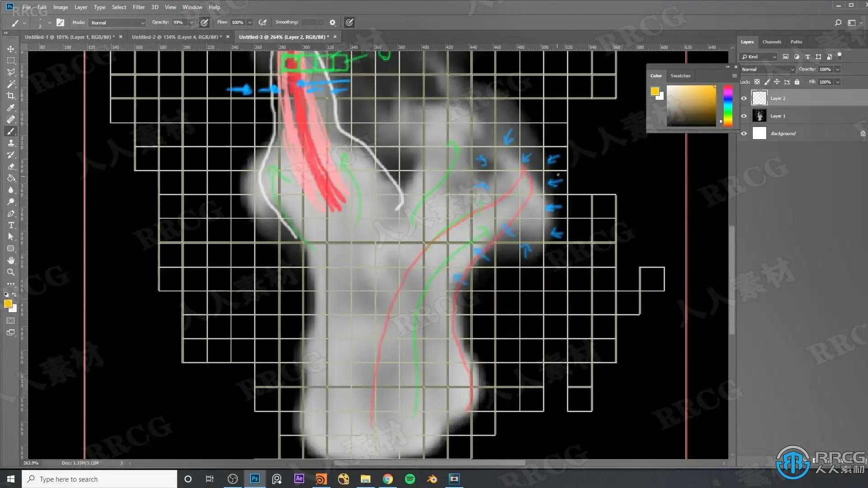
Task: Hide Layer 1 visibility eye
Action: click(x=744, y=116)
